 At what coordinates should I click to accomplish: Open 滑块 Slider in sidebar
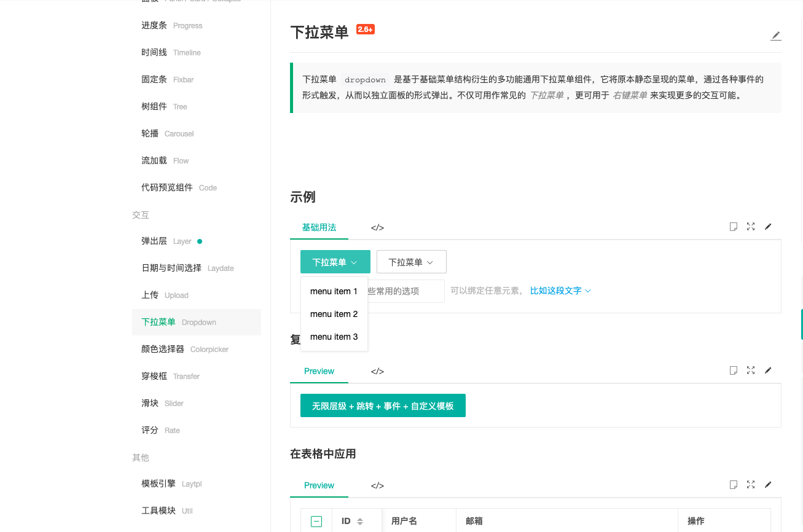[197, 403]
